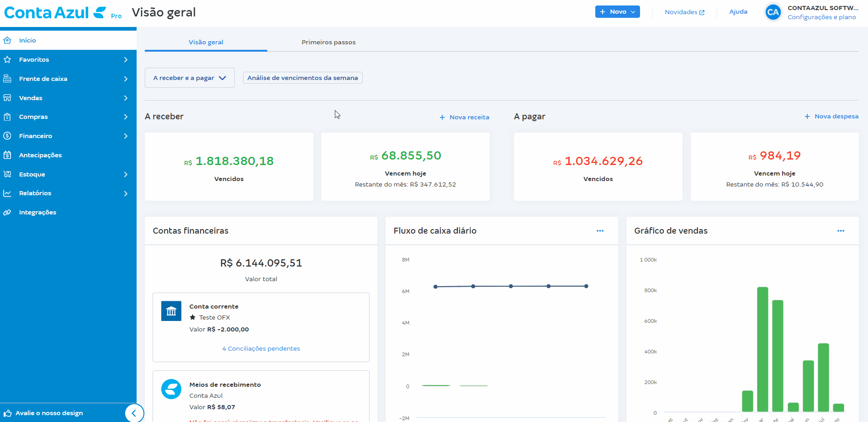Click the Início home icon
The height and width of the screenshot is (422, 868).
7,40
